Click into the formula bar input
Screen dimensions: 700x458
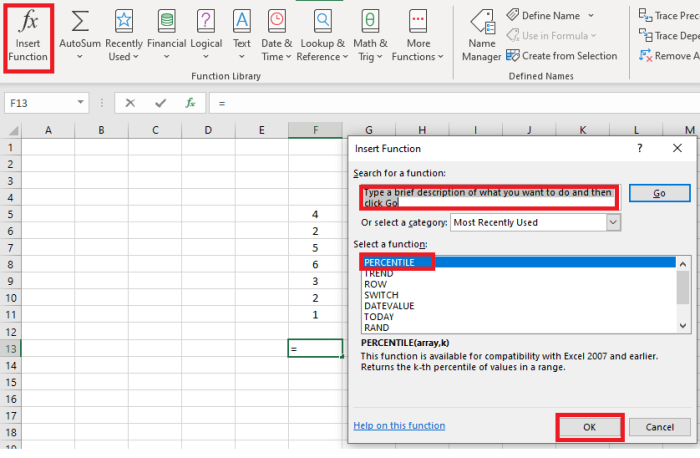point(454,103)
